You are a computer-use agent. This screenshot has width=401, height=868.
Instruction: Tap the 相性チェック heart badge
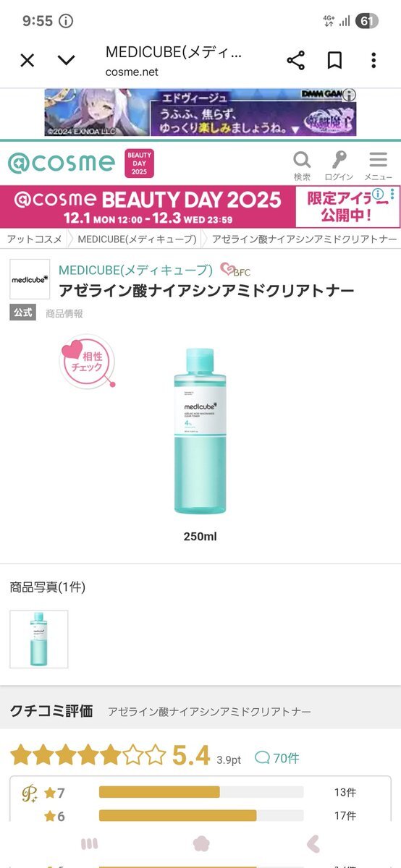point(87,360)
